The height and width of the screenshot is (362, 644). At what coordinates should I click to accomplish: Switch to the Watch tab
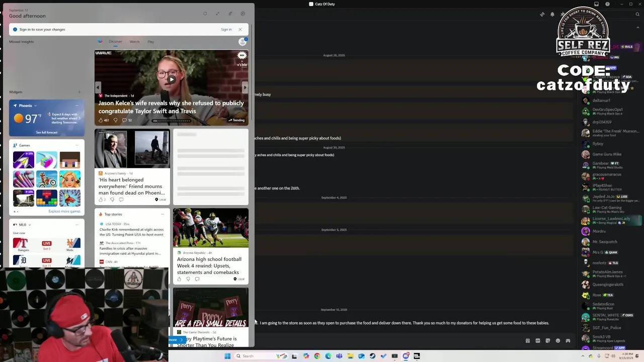tap(134, 42)
